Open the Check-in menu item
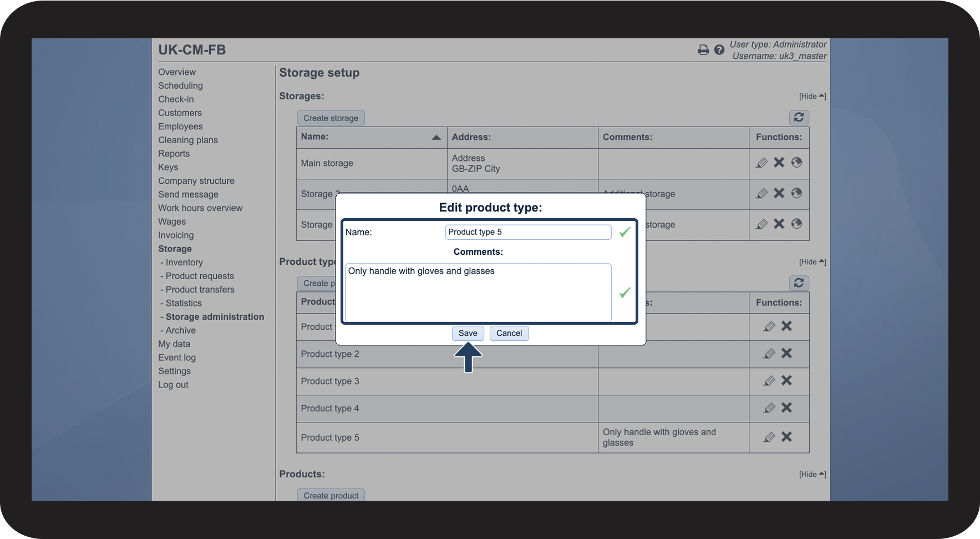Image resolution: width=980 pixels, height=539 pixels. tap(176, 99)
